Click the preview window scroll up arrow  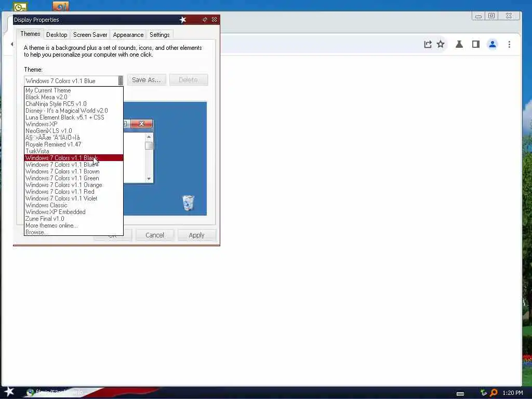click(x=149, y=137)
